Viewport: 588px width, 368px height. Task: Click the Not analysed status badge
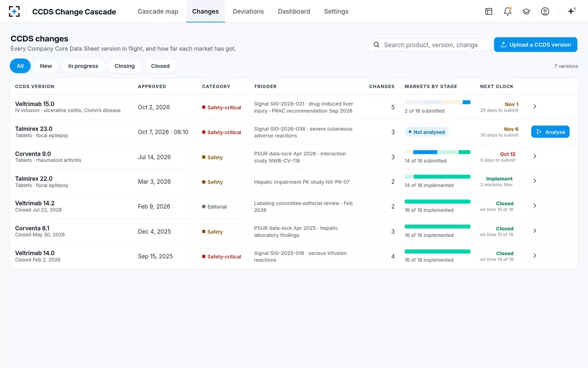pos(426,132)
